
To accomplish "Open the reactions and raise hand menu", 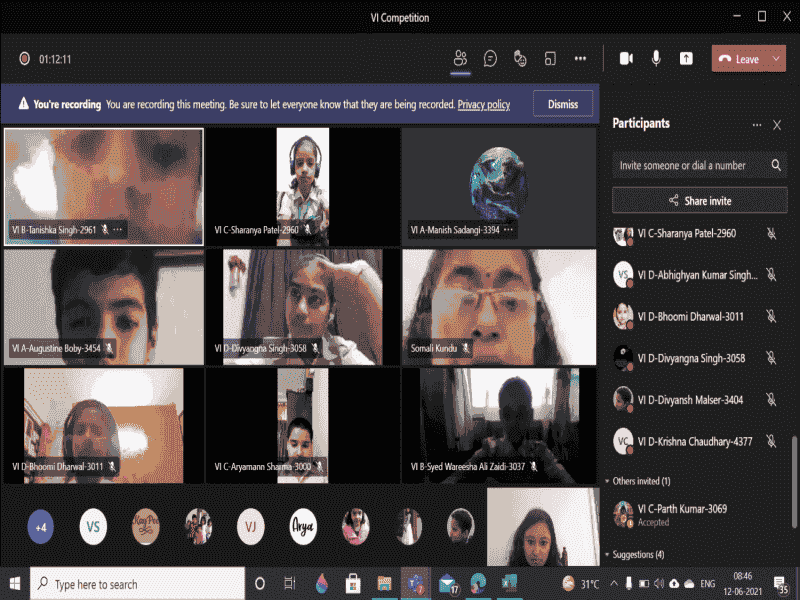I will [520, 59].
